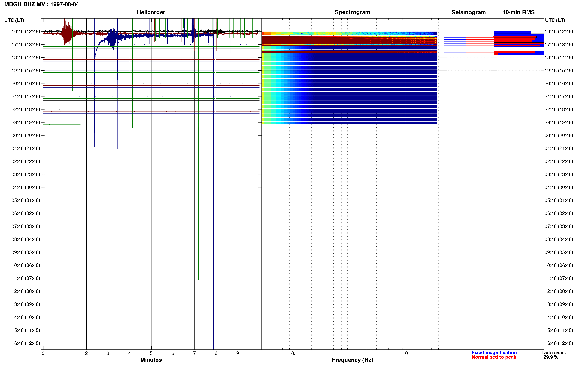The width and height of the screenshot is (588, 368).
Task: Click '13:48 (09:48)' helicorder axis time label
Action: pyautogui.click(x=26, y=304)
